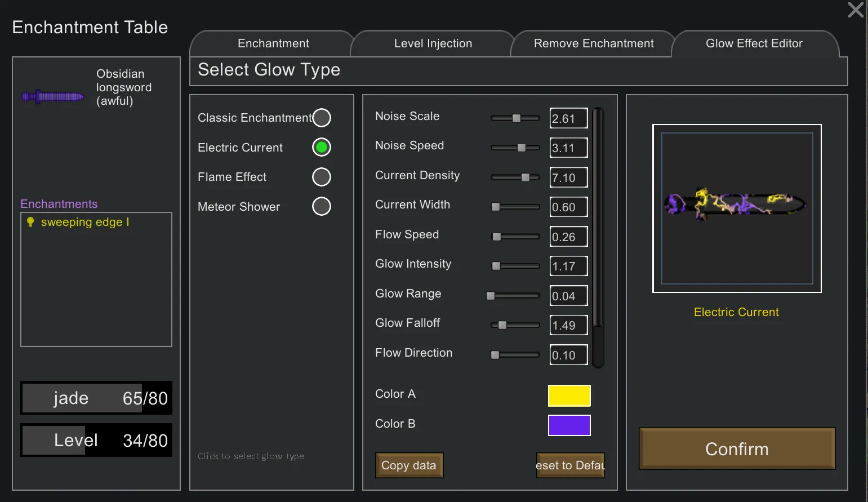Select Classic Enchantment glow type
Viewport: 868px width, 502px height.
click(322, 118)
